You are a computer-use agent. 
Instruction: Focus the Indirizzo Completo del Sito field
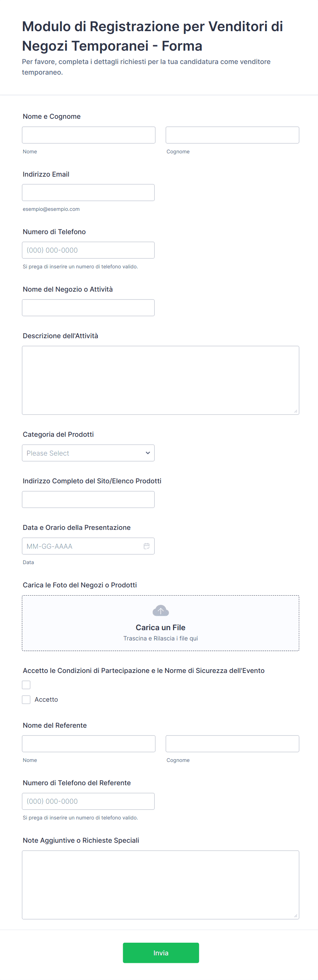(88, 499)
